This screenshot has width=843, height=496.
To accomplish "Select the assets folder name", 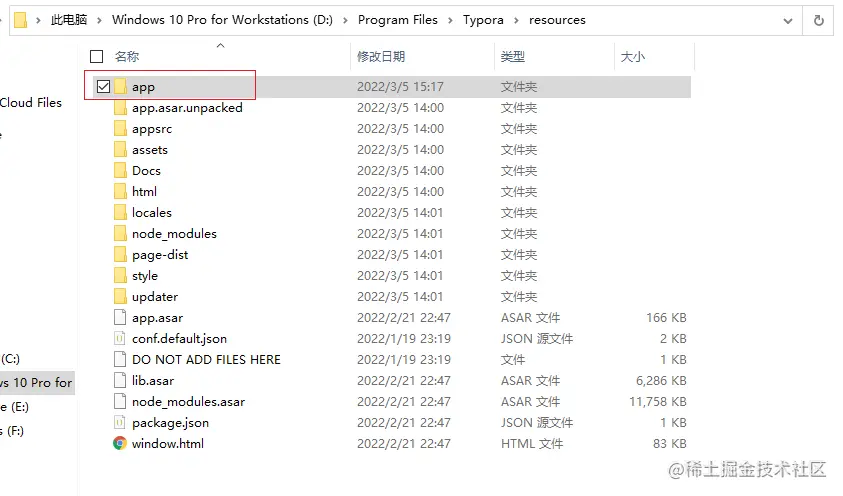I will (149, 149).
